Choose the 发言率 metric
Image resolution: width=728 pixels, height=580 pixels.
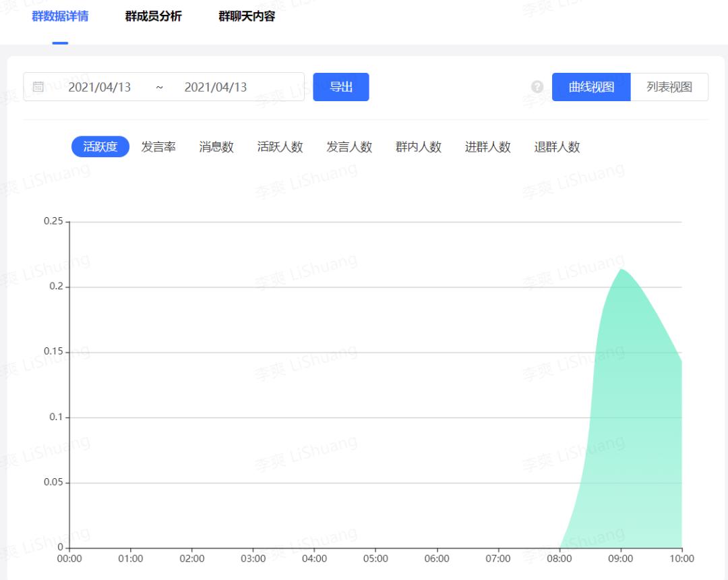pos(158,147)
